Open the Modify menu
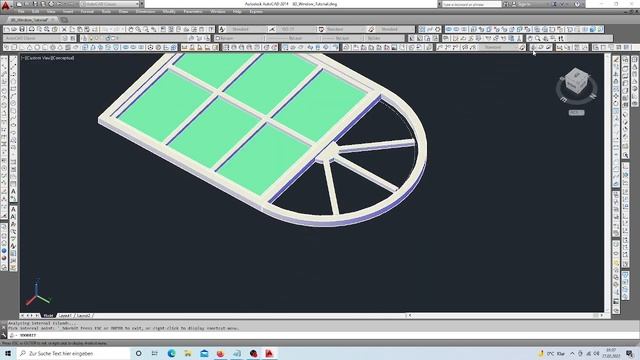Image resolution: width=640 pixels, height=360 pixels. (x=169, y=12)
